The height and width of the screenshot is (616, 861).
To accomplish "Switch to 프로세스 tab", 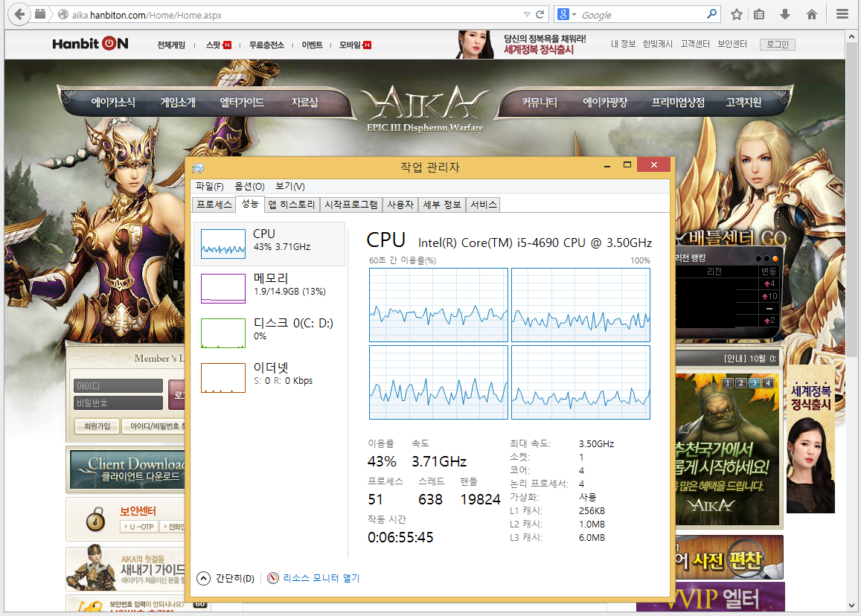I will [214, 205].
